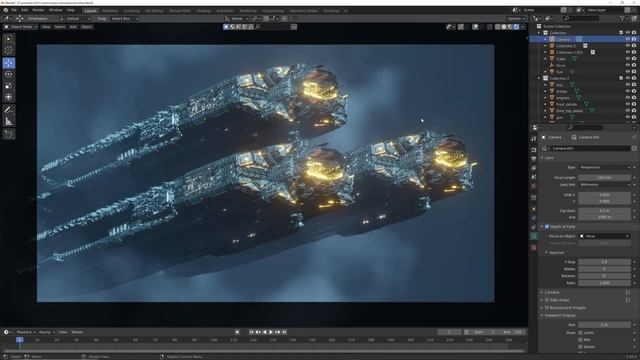The image size is (640, 360).
Task: Open the Scene properties tab icon
Action: pos(534,177)
